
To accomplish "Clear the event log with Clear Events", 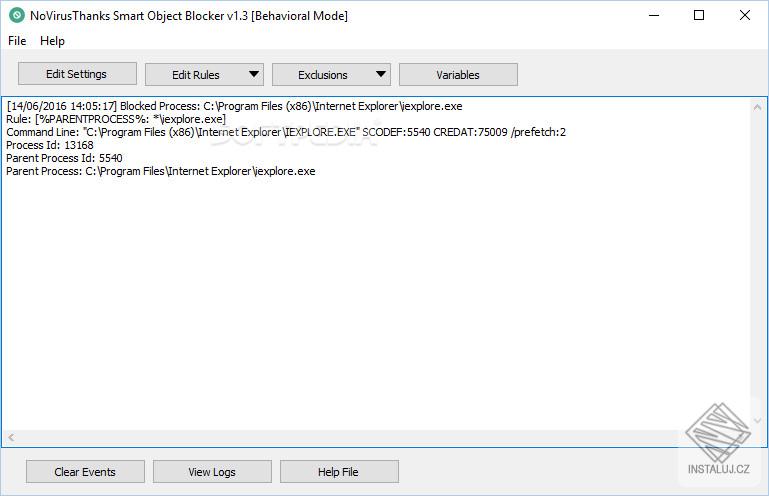I will 85,471.
